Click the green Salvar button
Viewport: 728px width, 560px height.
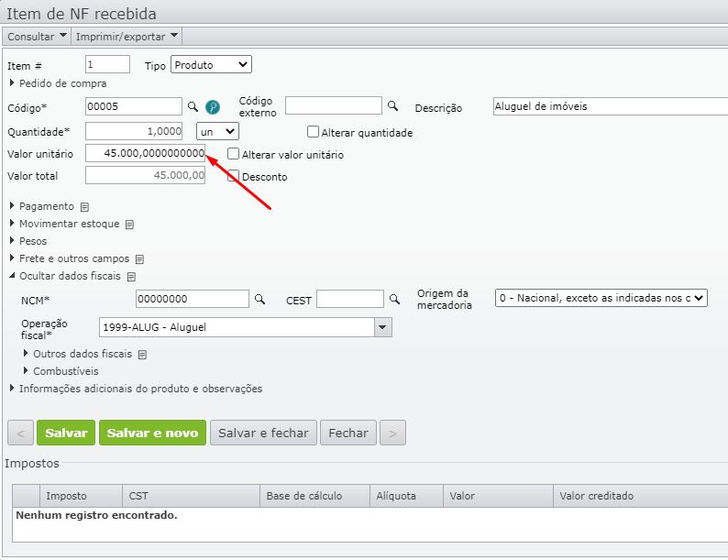[x=66, y=433]
